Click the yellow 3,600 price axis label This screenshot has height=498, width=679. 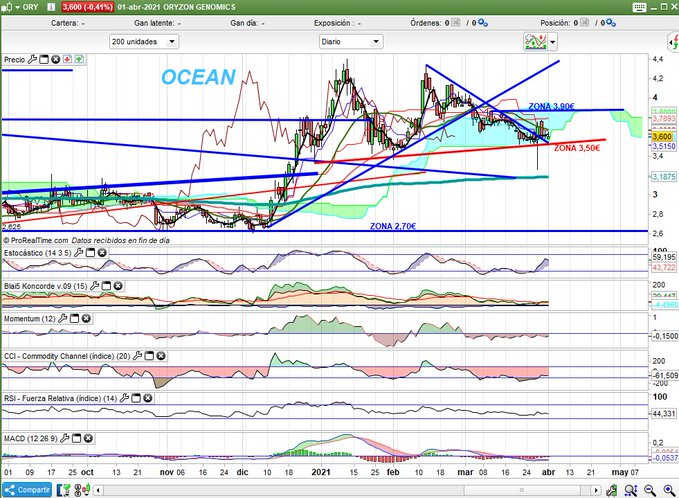click(662, 136)
